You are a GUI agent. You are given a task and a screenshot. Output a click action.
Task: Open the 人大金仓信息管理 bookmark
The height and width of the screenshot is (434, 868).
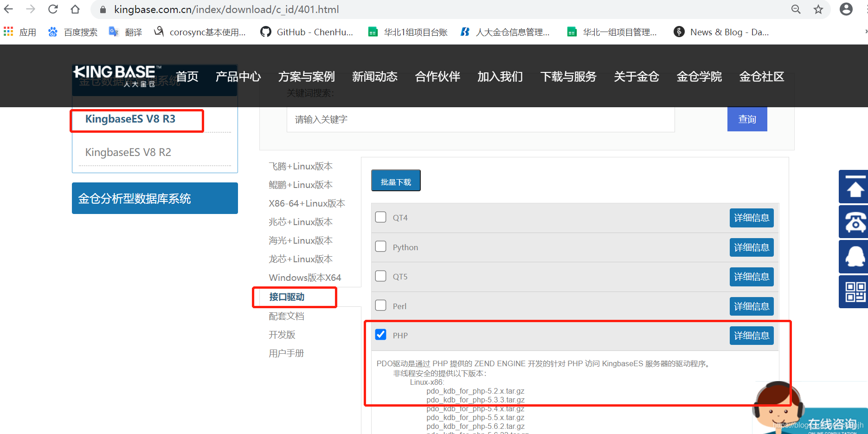click(505, 32)
